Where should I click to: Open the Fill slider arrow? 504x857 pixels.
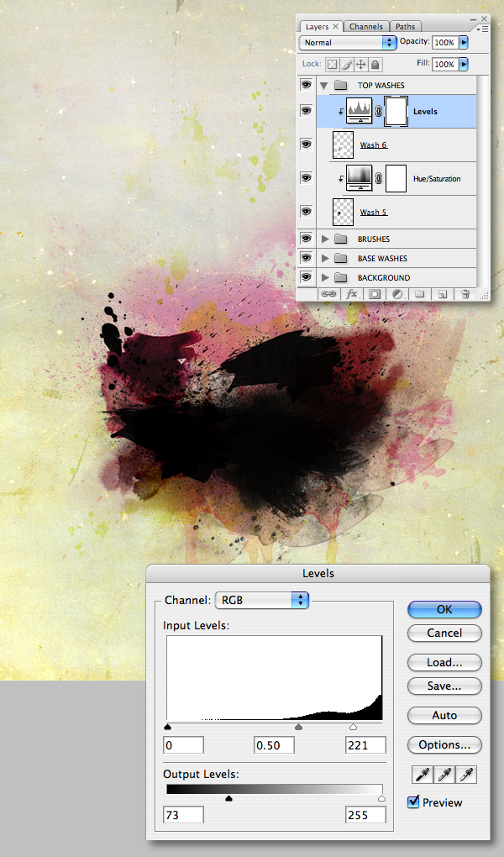pos(464,64)
